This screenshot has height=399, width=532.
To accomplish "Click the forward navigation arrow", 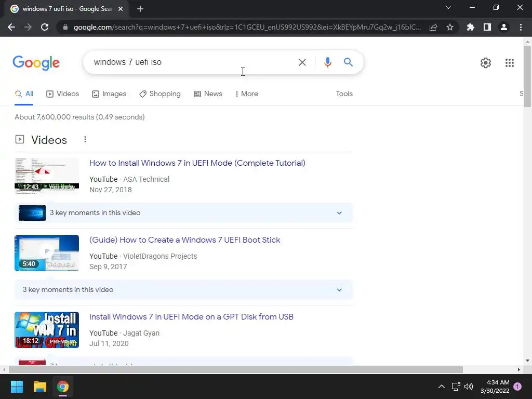I will [x=28, y=27].
